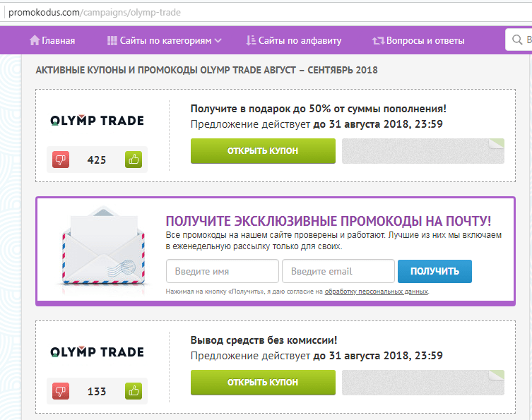Click heading Получите эксклюзивные промокоды на почту
The image size is (532, 420).
coord(329,221)
